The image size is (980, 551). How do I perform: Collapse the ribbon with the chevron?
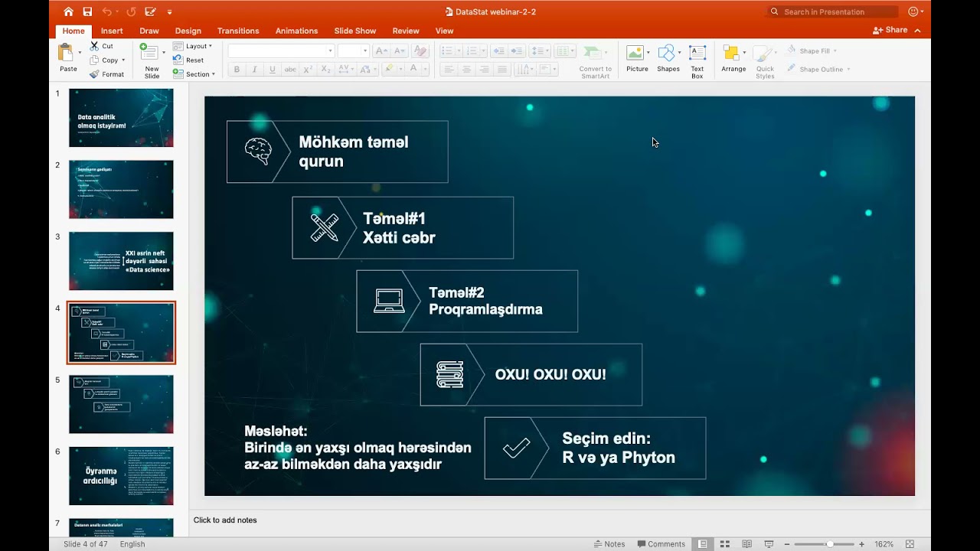917,31
